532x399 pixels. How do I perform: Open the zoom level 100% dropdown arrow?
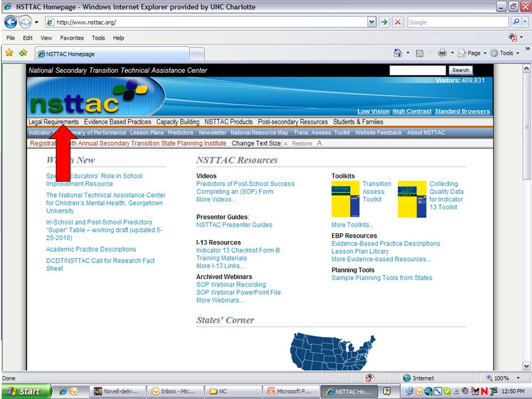518,378
